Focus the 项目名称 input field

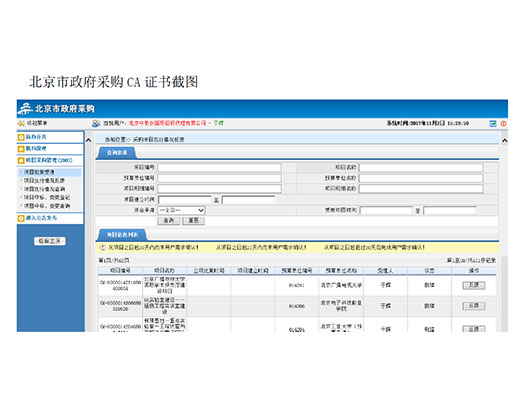tap(421, 167)
